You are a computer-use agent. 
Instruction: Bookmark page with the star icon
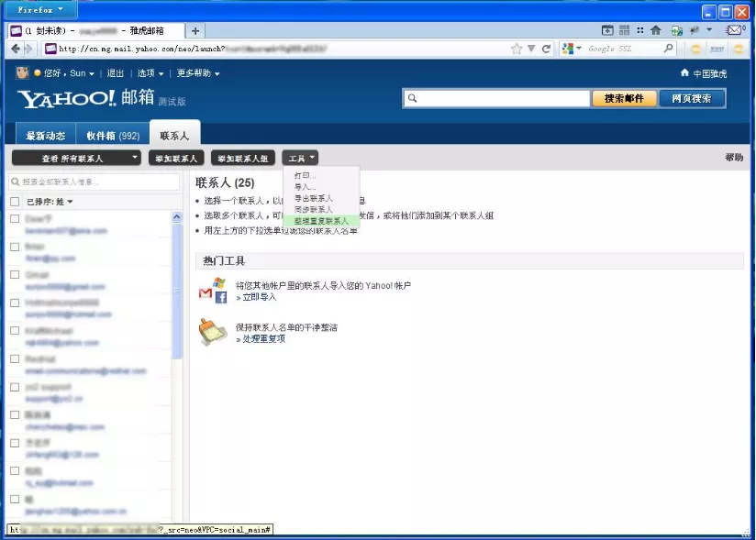click(517, 49)
